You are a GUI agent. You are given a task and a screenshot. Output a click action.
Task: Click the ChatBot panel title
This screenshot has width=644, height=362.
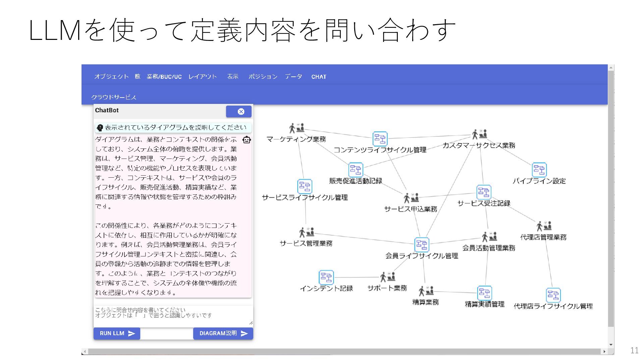tap(107, 110)
